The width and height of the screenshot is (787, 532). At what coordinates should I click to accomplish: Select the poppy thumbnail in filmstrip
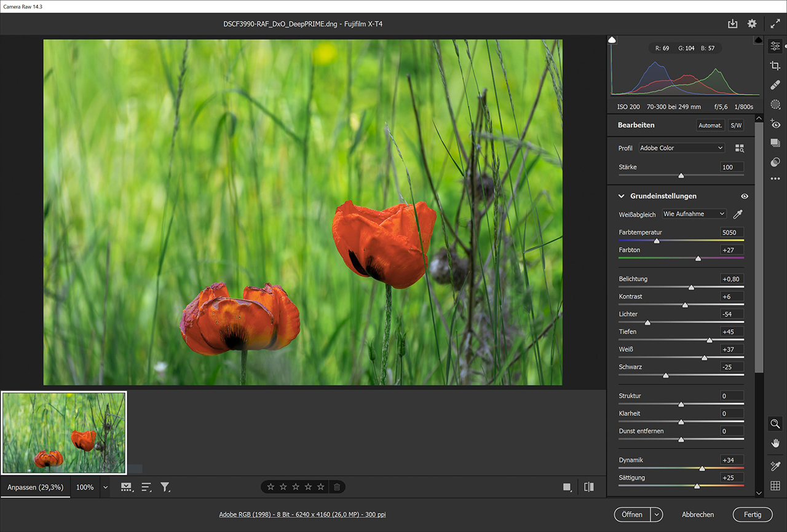[64, 433]
